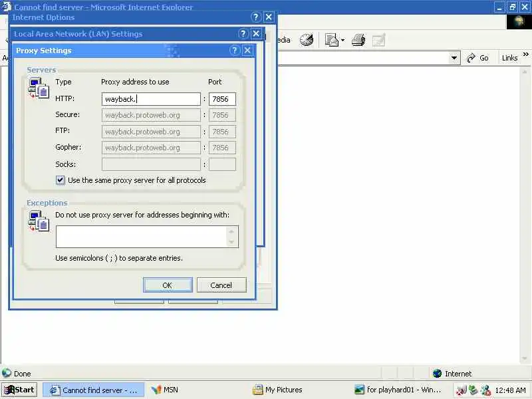Screen dimensions: 532x399
Task: Click the FTP proxy address field
Action: (151, 131)
